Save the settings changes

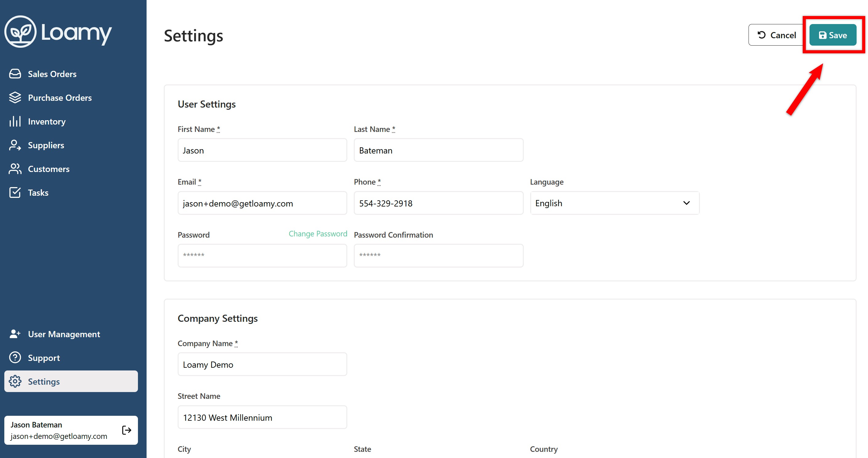click(x=833, y=35)
